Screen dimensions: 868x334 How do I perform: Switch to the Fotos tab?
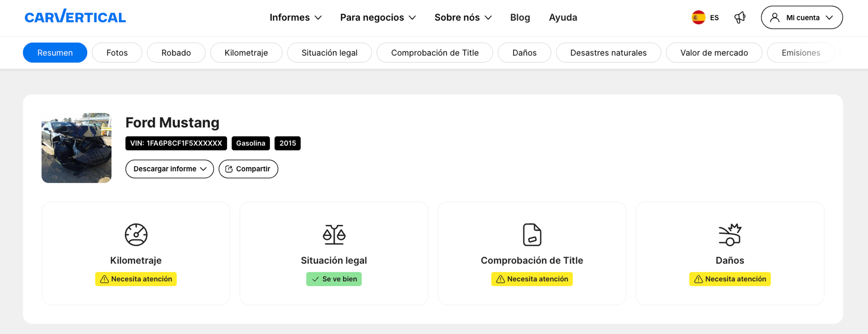tap(117, 53)
